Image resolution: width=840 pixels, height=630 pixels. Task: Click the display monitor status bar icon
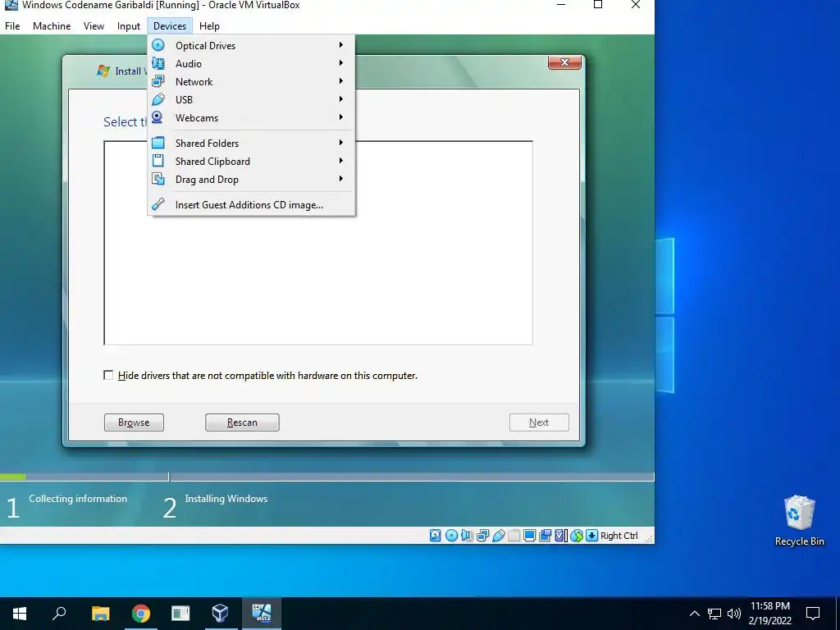coord(529,535)
